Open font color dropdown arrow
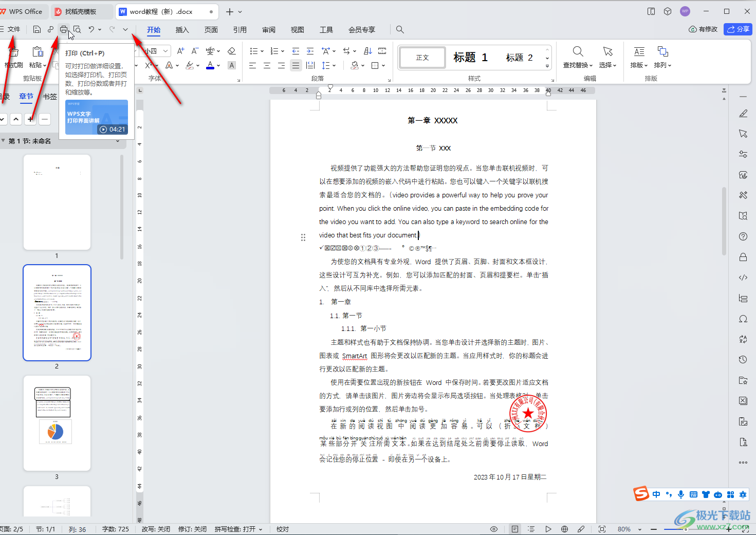Screen dimensions: 756x535 pos(218,66)
